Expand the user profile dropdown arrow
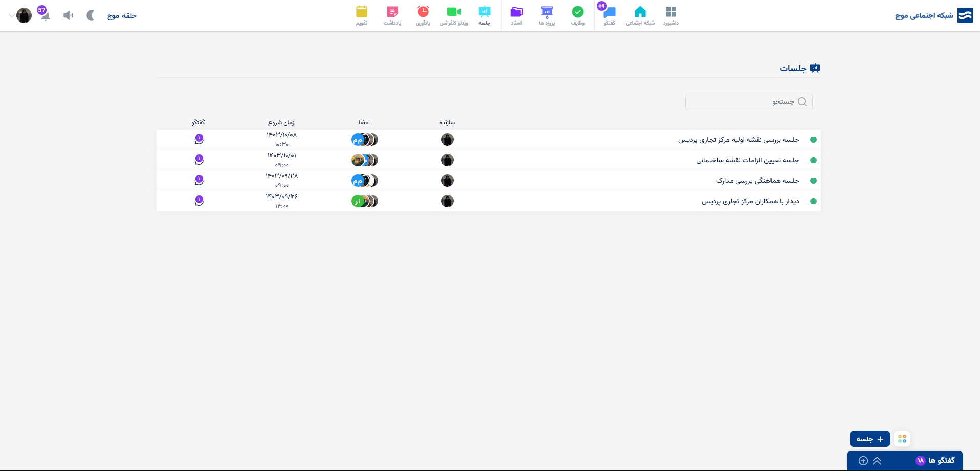This screenshot has height=471, width=980. [x=11, y=15]
